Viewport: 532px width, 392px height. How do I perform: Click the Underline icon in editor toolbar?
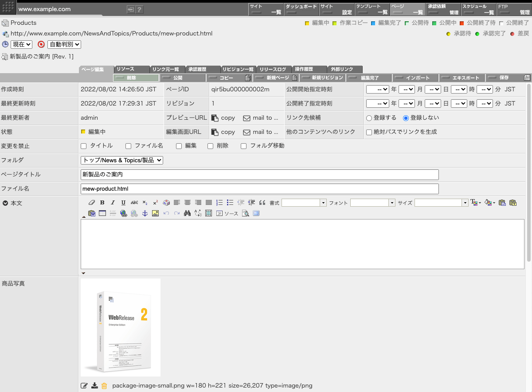123,203
